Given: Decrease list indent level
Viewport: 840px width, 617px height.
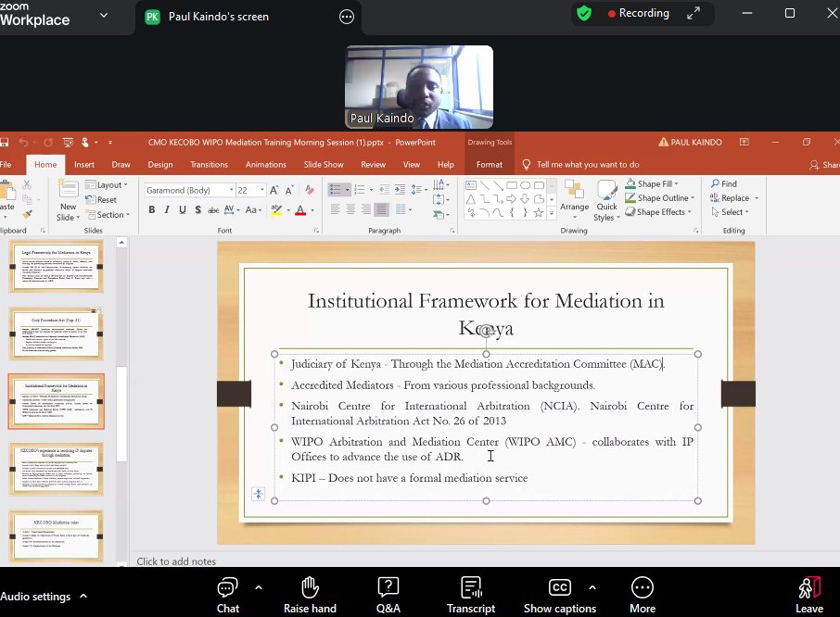Looking at the screenshot, I should (x=385, y=189).
